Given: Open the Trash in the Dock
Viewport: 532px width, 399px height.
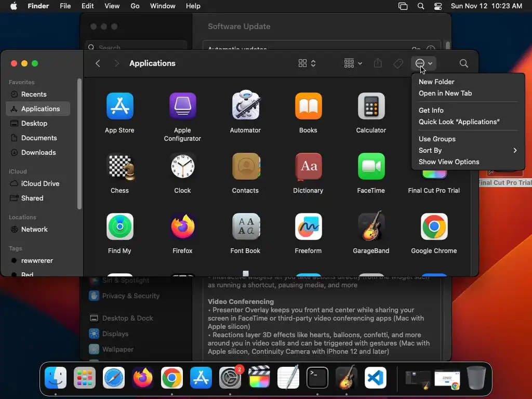Looking at the screenshot, I should coord(476,378).
